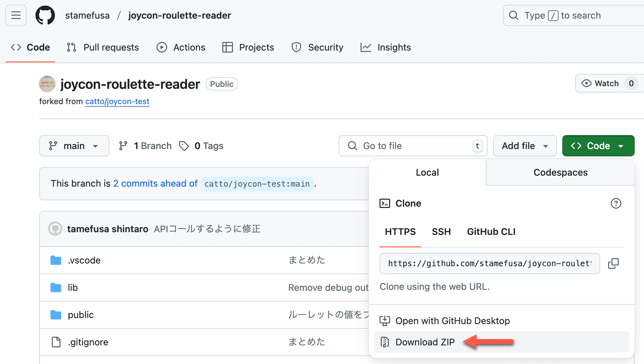Open the .gitignore file

[x=88, y=342]
